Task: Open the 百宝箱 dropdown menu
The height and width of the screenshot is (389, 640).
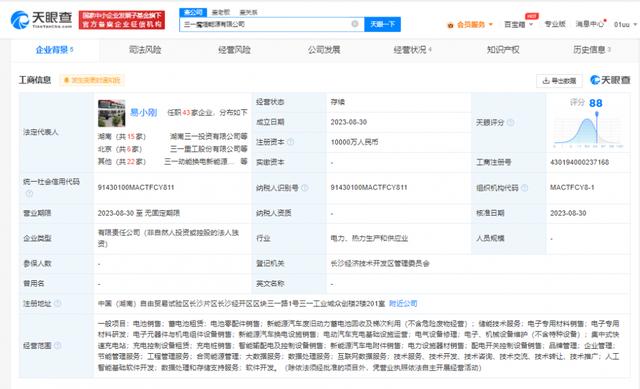Action: tap(518, 24)
